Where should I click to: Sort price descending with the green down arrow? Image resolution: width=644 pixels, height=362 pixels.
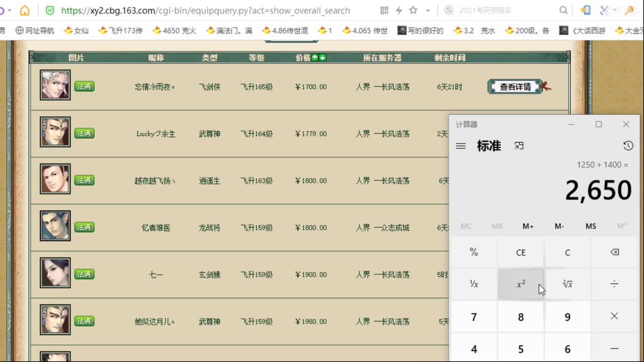[x=323, y=58]
